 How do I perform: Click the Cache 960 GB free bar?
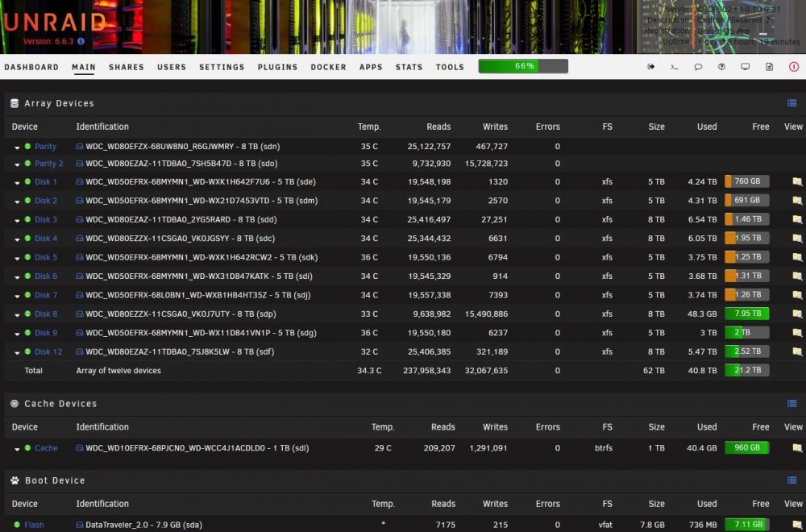coord(747,447)
